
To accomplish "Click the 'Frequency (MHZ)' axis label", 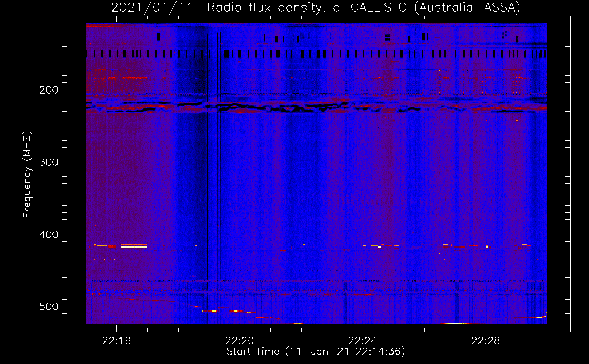I will 27,175.
